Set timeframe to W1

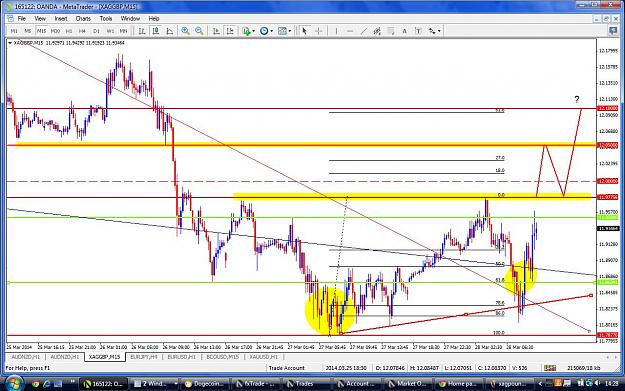point(110,31)
